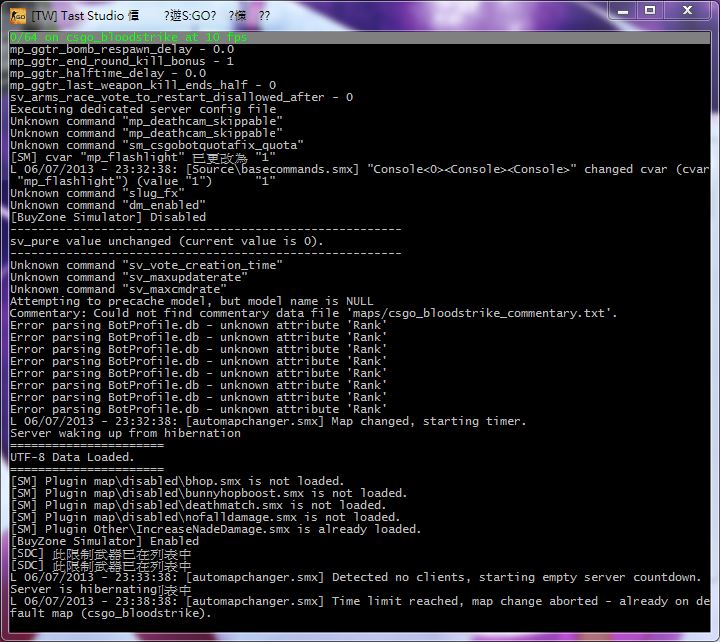Click the '[BuyZone Simulator] Disabled' line
720x642 pixels.
pos(108,217)
